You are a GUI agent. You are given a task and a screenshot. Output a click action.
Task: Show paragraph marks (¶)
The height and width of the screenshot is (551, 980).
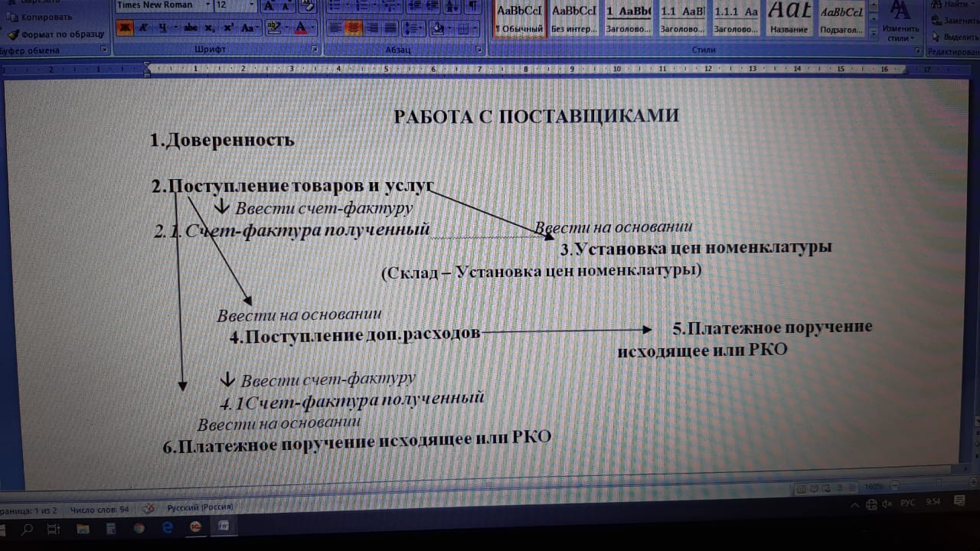[x=472, y=6]
